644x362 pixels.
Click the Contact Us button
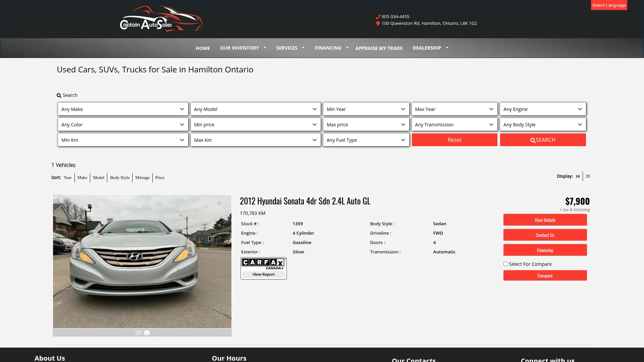click(545, 235)
